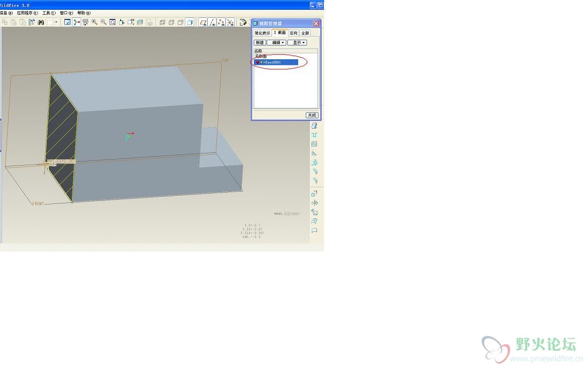
Task: Click the annotation icon after datum toggles
Action: click(243, 22)
